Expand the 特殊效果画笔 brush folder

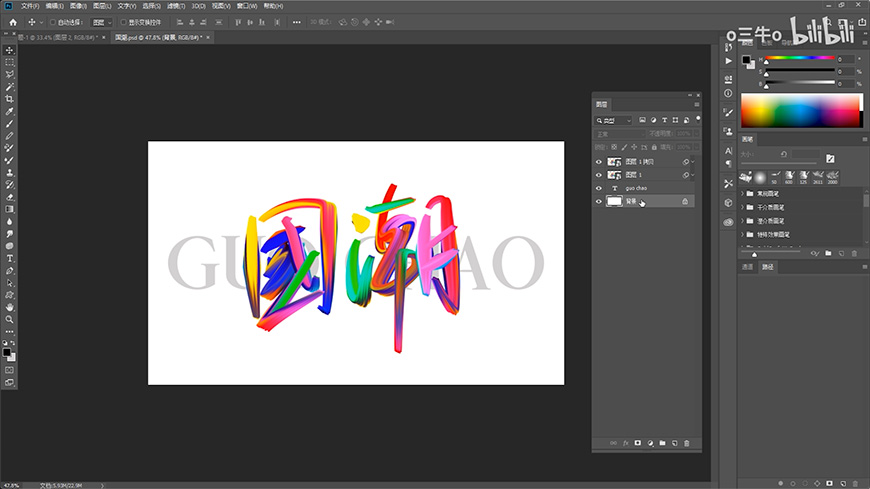coord(743,234)
